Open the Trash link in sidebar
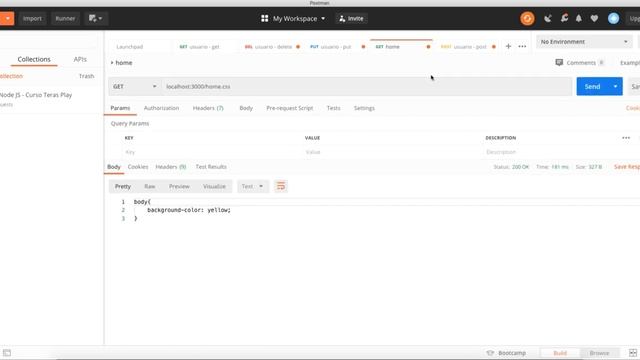 coord(87,76)
